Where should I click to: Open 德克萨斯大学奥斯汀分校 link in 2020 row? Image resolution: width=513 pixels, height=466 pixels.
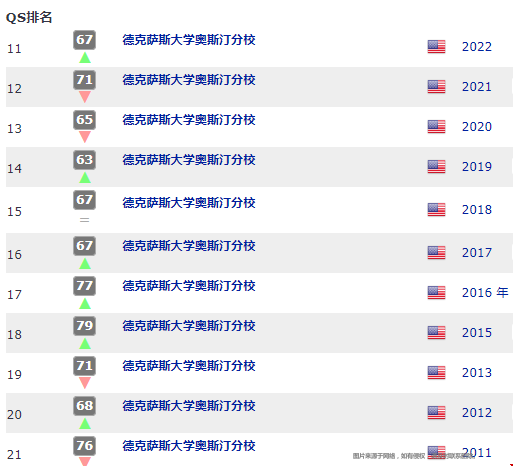click(189, 120)
